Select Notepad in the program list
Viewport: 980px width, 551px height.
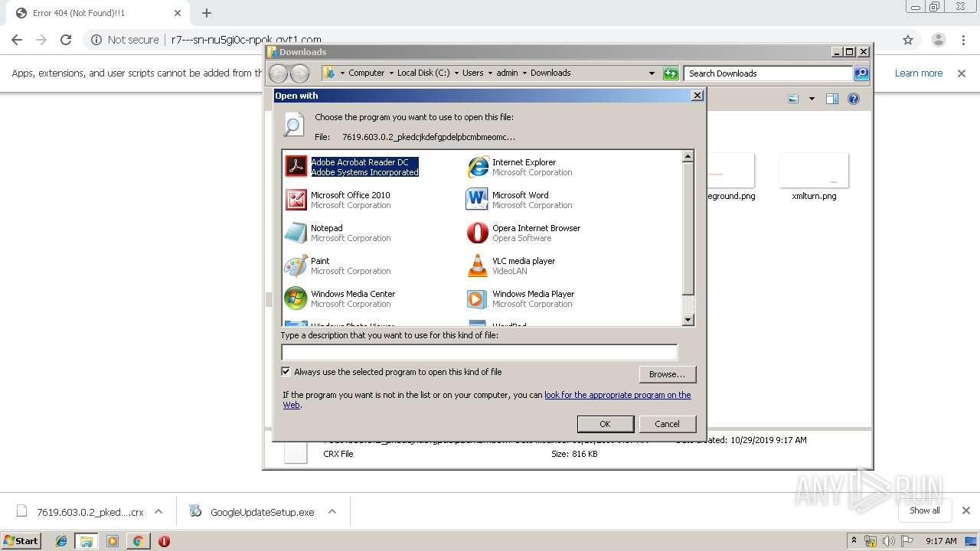[x=338, y=233]
